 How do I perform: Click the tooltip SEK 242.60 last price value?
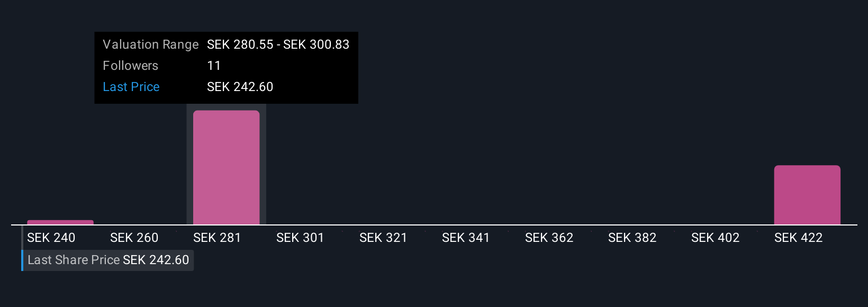tap(240, 87)
